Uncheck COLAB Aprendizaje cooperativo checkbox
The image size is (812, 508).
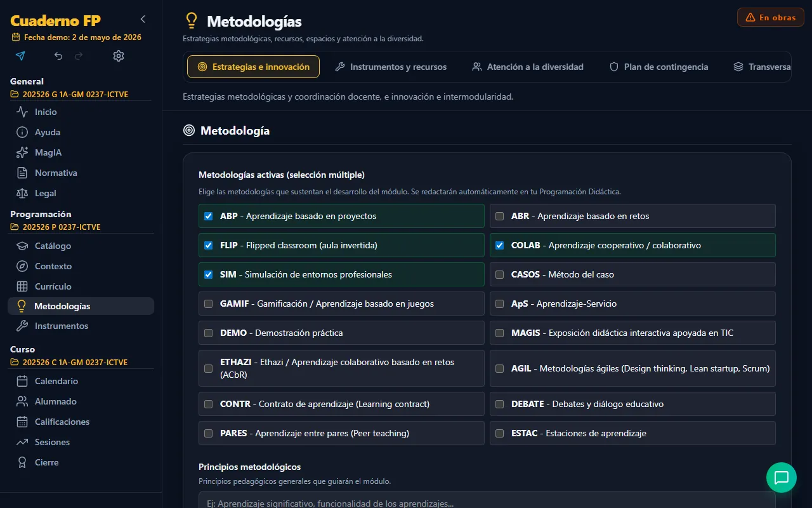499,245
